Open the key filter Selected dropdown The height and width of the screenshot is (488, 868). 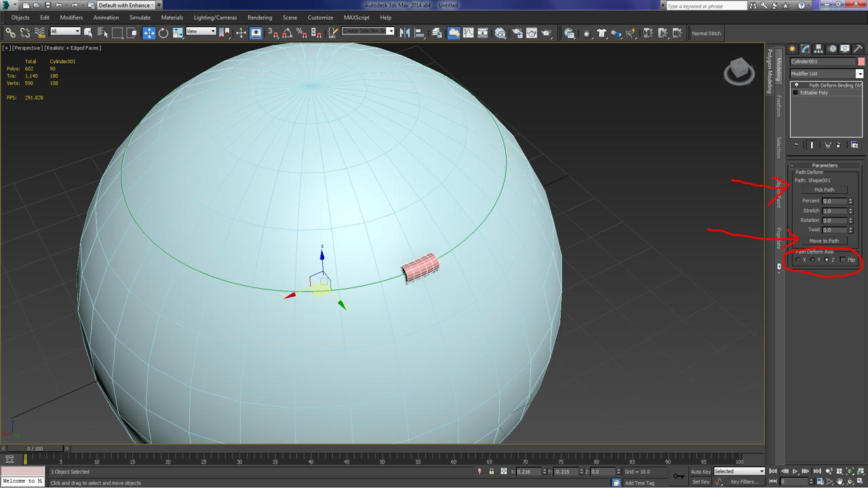(x=739, y=471)
